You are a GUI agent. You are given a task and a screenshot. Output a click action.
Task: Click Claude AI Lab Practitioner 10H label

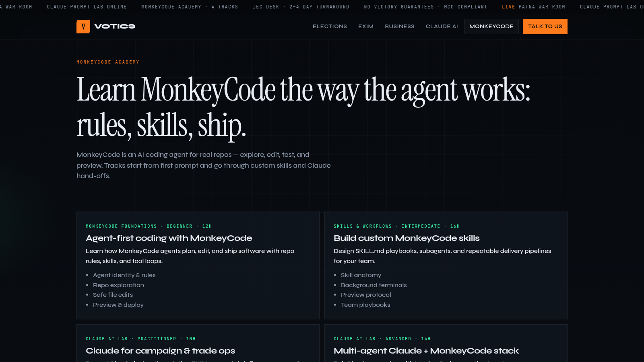141,339
